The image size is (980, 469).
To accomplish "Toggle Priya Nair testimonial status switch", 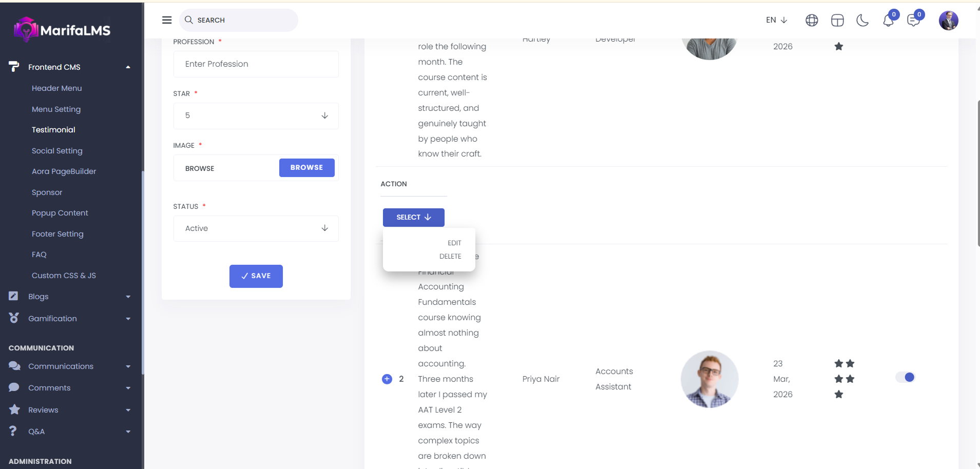I will [905, 378].
